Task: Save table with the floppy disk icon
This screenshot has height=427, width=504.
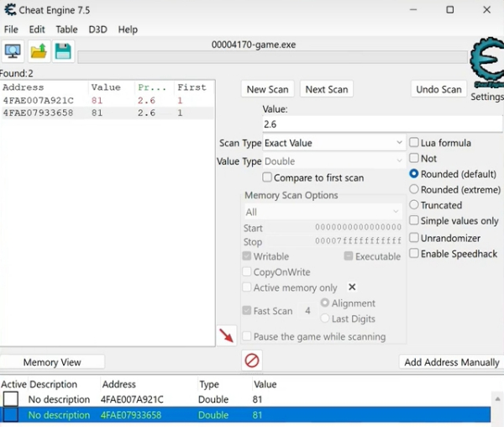Action: 63,51
